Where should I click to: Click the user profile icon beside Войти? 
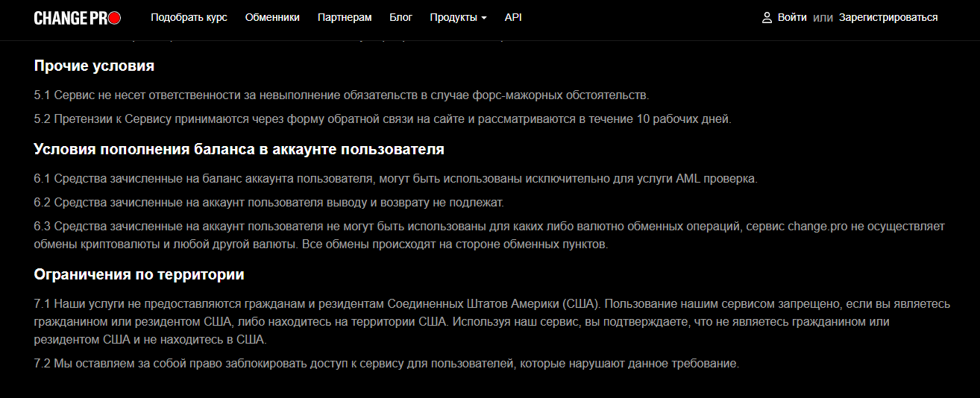point(767,18)
